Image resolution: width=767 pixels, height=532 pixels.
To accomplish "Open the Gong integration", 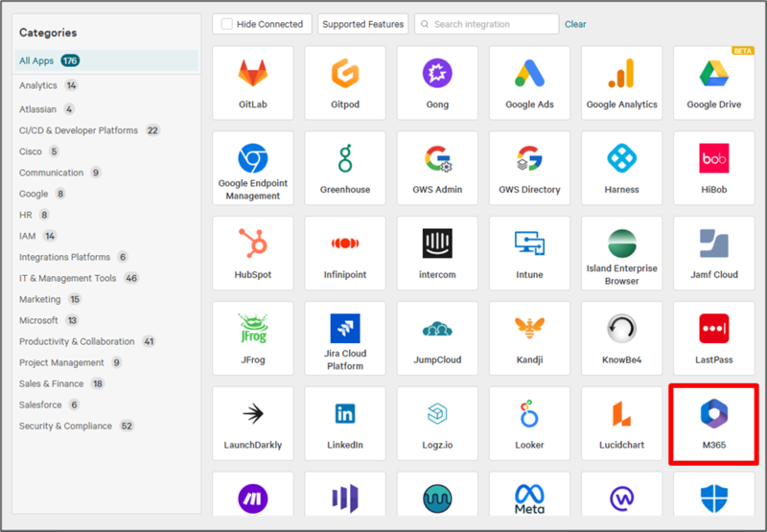I will click(437, 82).
